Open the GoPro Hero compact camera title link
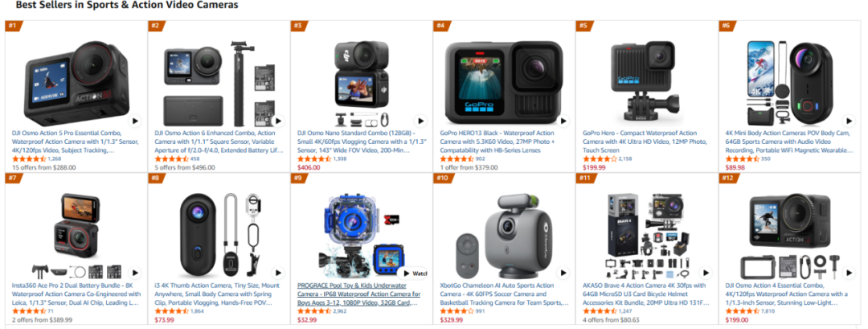This screenshot has height=329, width=868. tap(645, 142)
